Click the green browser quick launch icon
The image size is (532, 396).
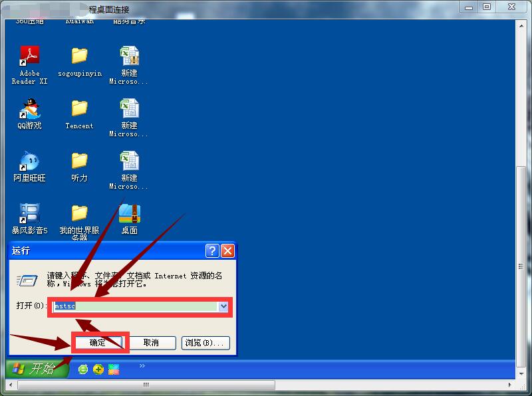(83, 369)
